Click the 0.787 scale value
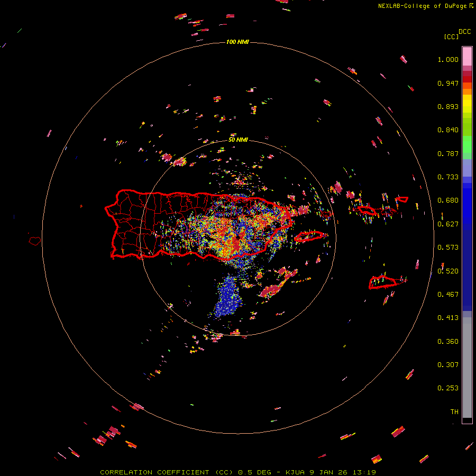This screenshot has height=476, width=476. pos(448,153)
